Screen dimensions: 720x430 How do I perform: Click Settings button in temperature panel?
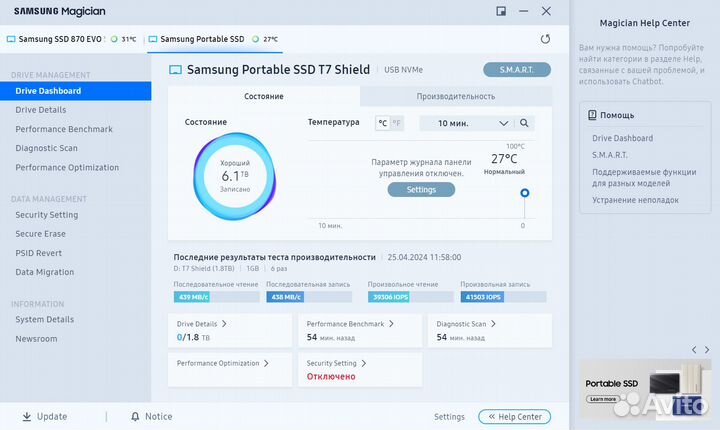point(421,189)
